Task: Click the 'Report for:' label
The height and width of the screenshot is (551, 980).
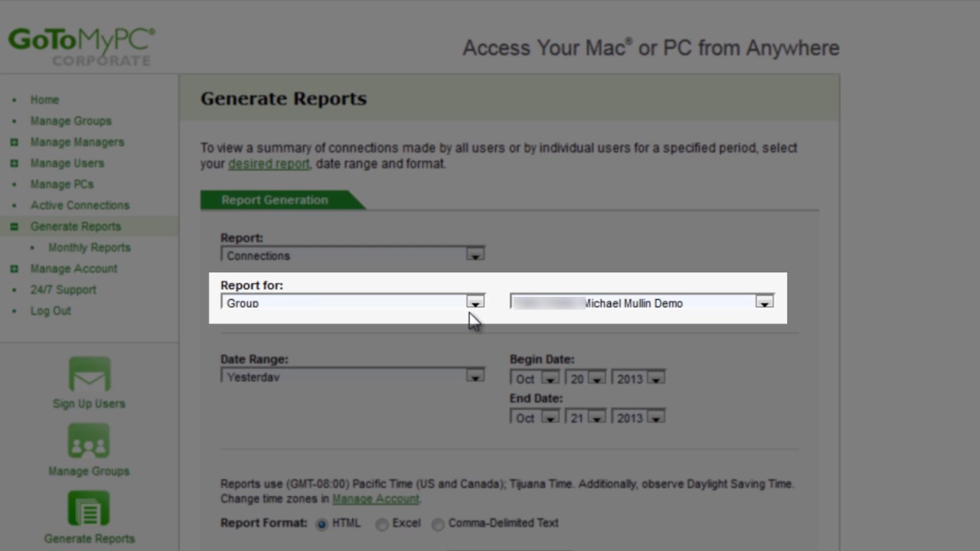Action: click(252, 285)
